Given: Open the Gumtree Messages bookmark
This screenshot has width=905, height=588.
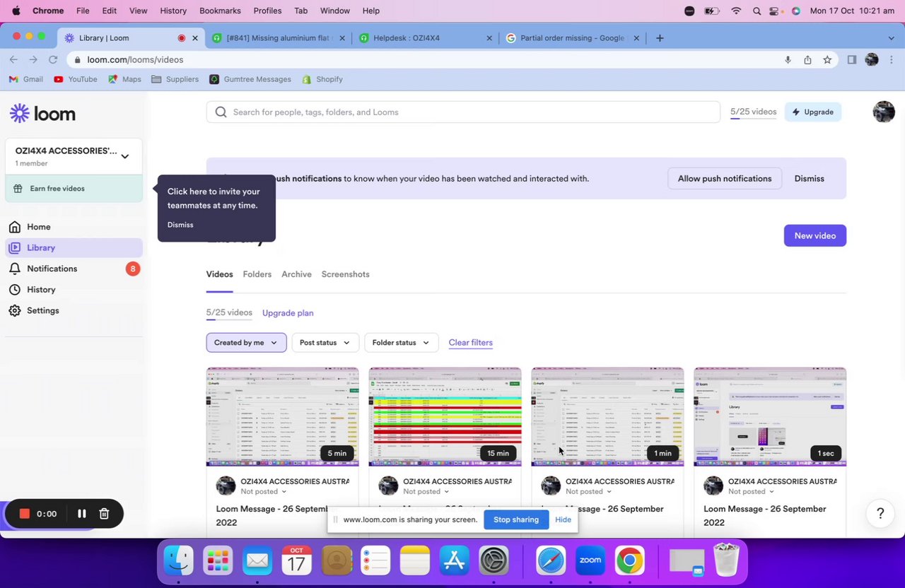Looking at the screenshot, I should coord(250,79).
